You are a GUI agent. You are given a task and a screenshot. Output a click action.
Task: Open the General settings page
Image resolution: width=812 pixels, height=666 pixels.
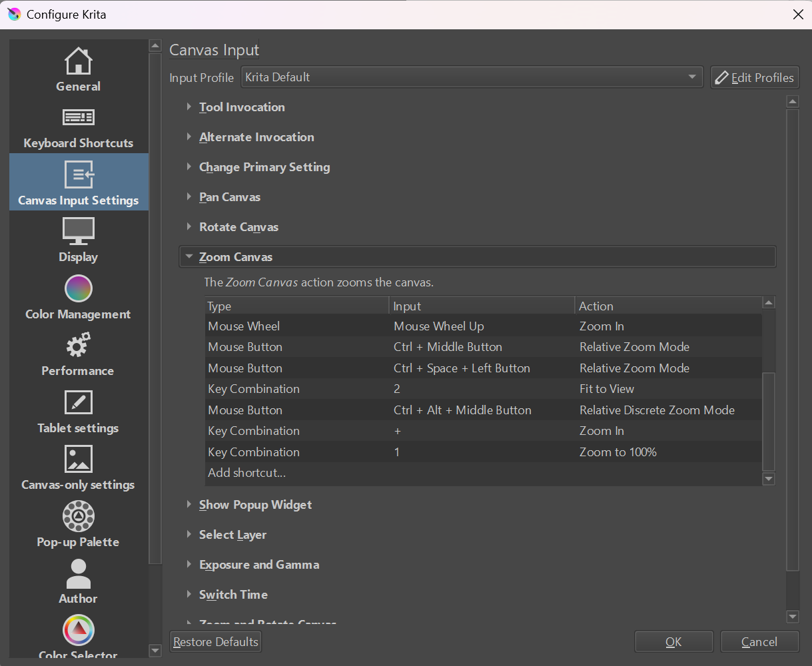click(x=79, y=69)
